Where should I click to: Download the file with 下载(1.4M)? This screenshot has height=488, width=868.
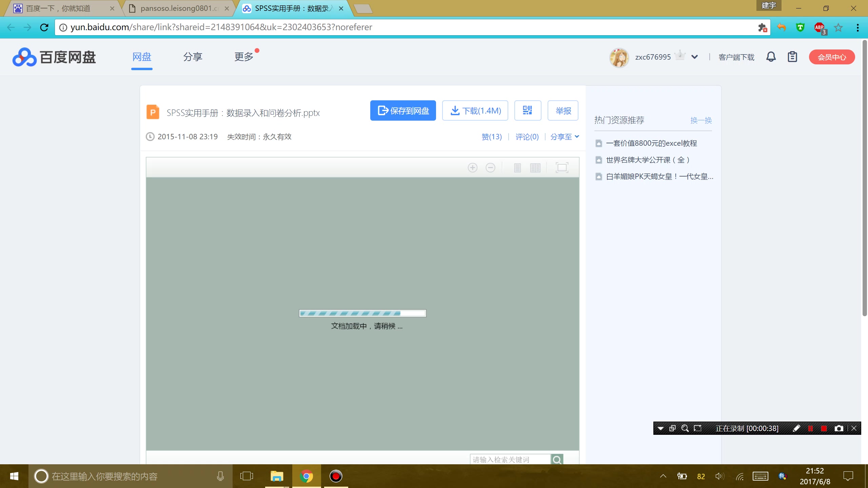coord(475,110)
